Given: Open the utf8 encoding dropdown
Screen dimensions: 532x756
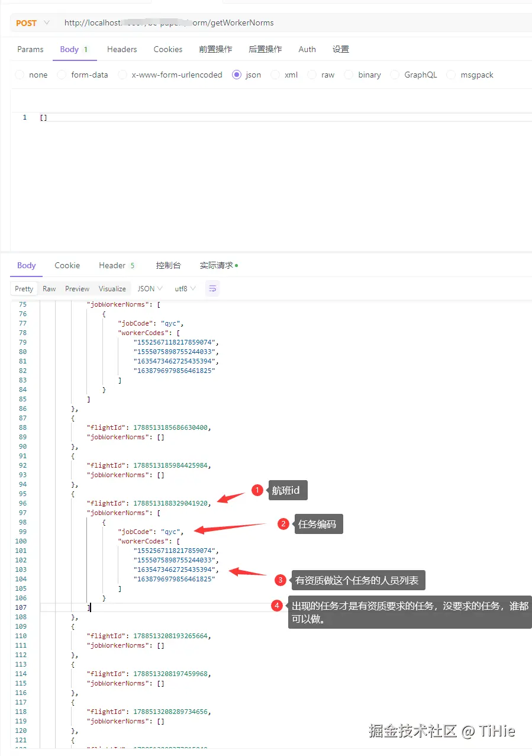Looking at the screenshot, I should click(x=185, y=289).
